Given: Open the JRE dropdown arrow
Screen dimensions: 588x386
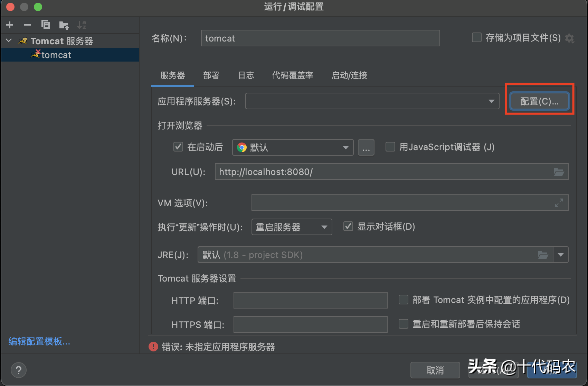Looking at the screenshot, I should (x=561, y=255).
